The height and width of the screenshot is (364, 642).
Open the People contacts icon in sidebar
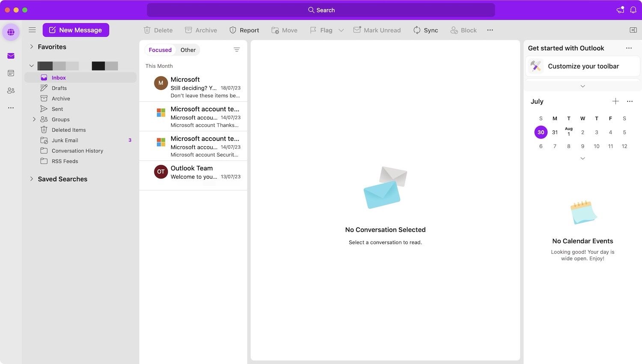[x=11, y=91]
